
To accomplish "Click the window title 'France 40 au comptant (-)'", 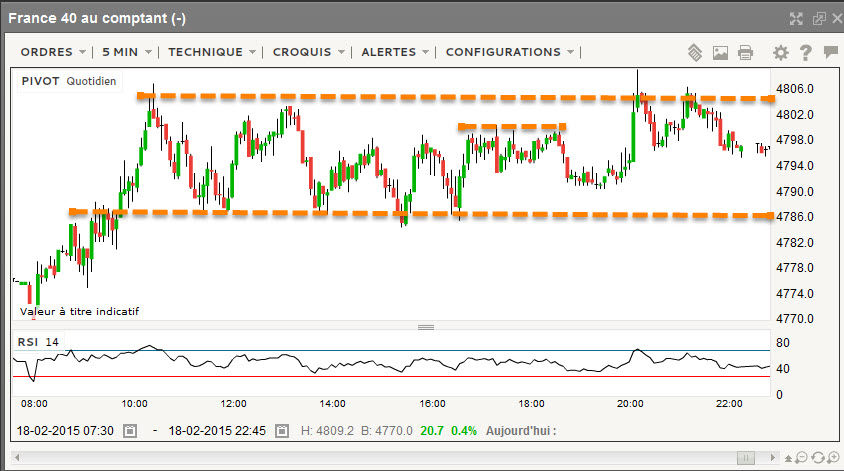I will [x=97, y=18].
